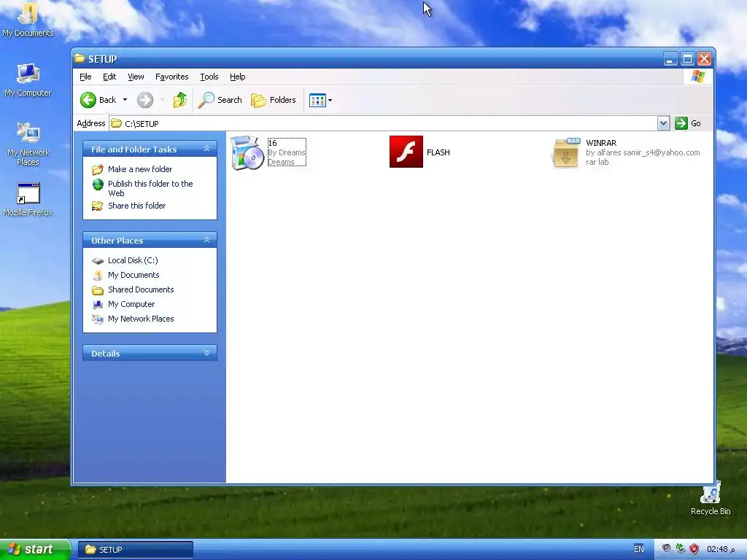The image size is (747, 560).
Task: Click Make a new folder link
Action: [140, 169]
